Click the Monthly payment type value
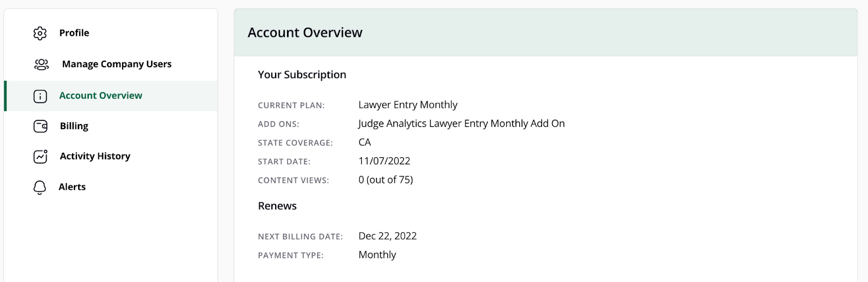Viewport: 868px width, 282px height. (x=377, y=255)
